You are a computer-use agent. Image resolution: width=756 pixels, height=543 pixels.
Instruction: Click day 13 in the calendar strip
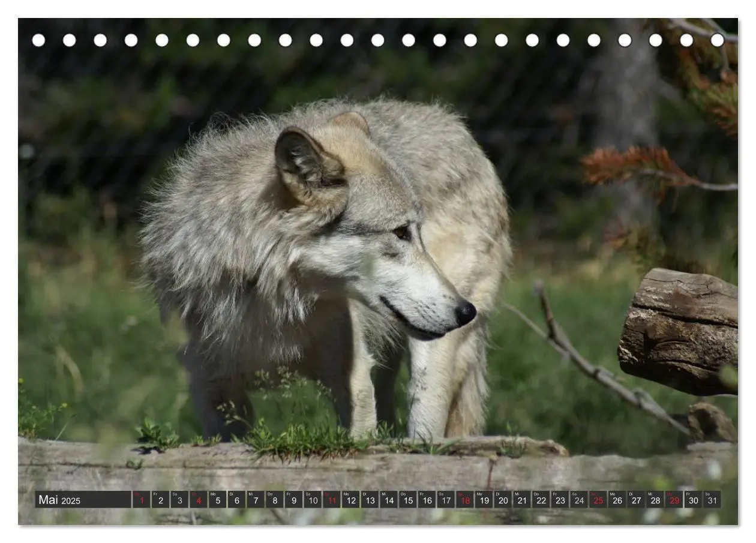tap(370, 500)
